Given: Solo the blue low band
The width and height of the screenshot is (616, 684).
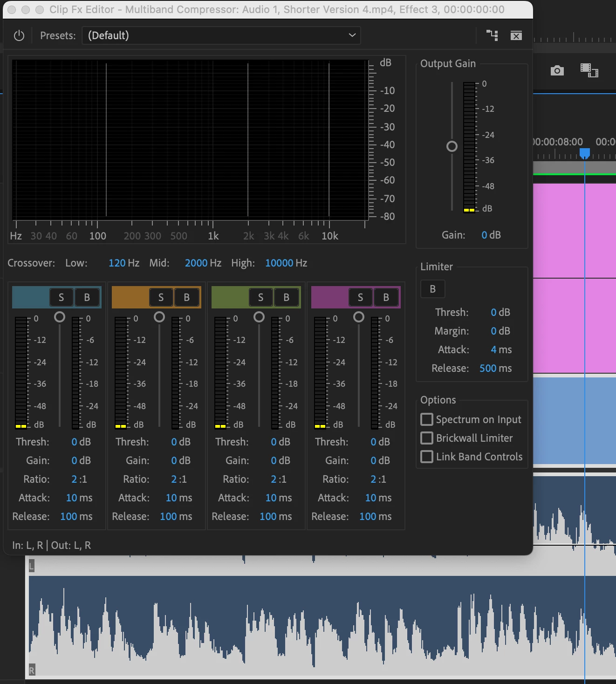Looking at the screenshot, I should coord(61,297).
